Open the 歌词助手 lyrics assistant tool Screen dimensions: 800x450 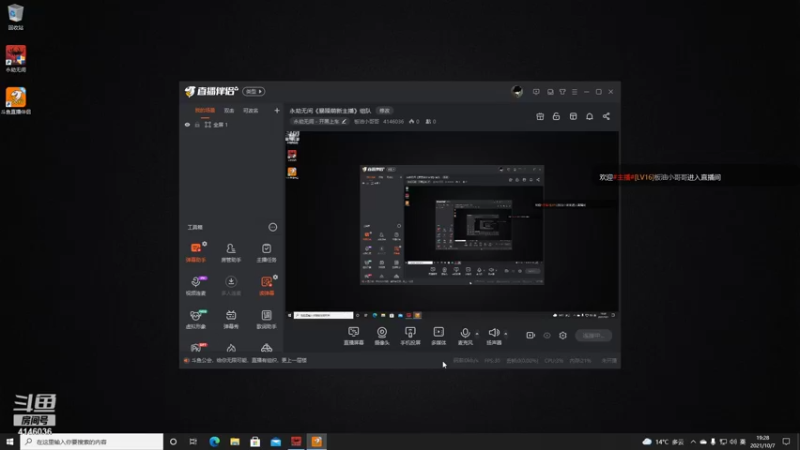(x=266, y=319)
